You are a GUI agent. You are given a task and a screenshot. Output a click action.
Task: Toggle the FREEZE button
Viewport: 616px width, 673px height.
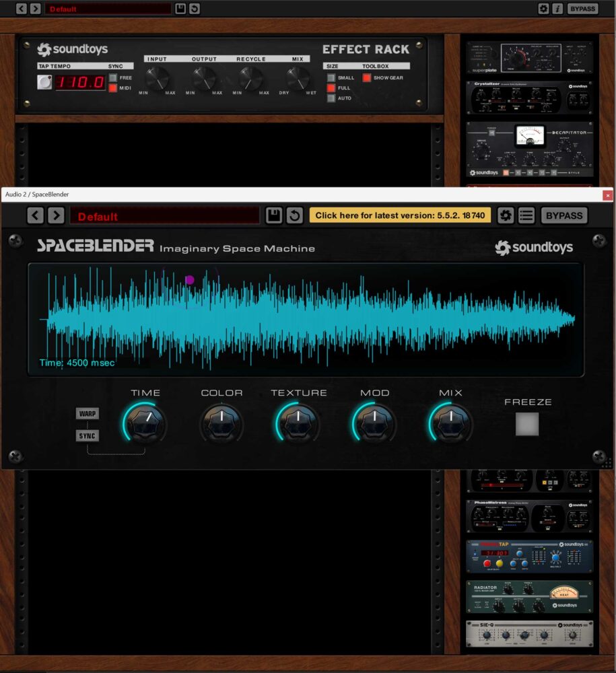click(527, 424)
